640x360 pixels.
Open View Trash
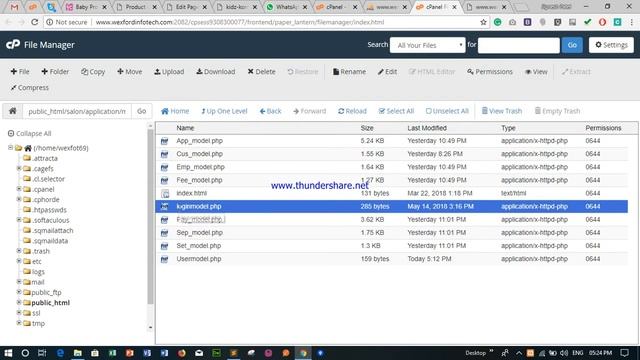coord(502,111)
